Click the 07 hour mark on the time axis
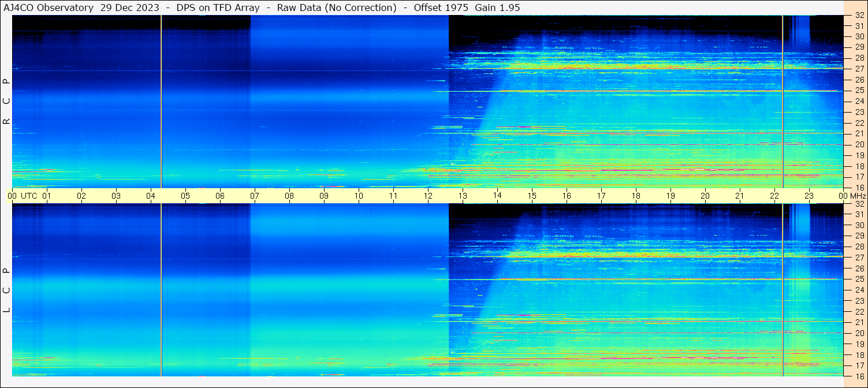The height and width of the screenshot is (388, 868). pyautogui.click(x=255, y=196)
